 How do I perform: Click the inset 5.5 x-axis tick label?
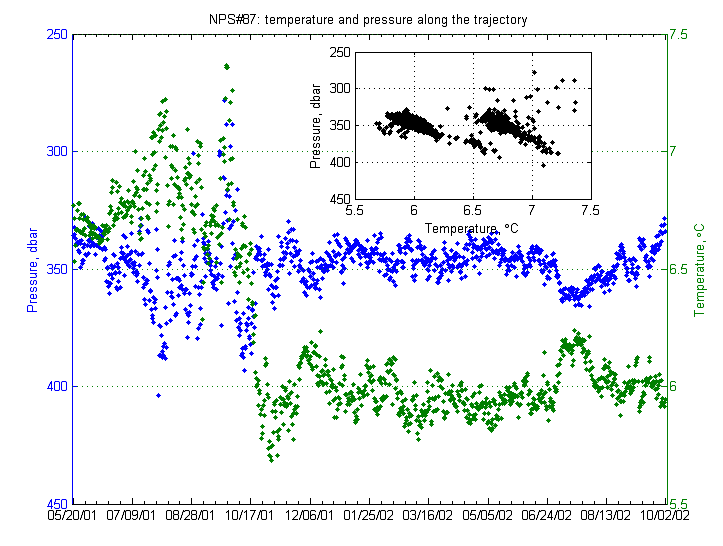[354, 212]
